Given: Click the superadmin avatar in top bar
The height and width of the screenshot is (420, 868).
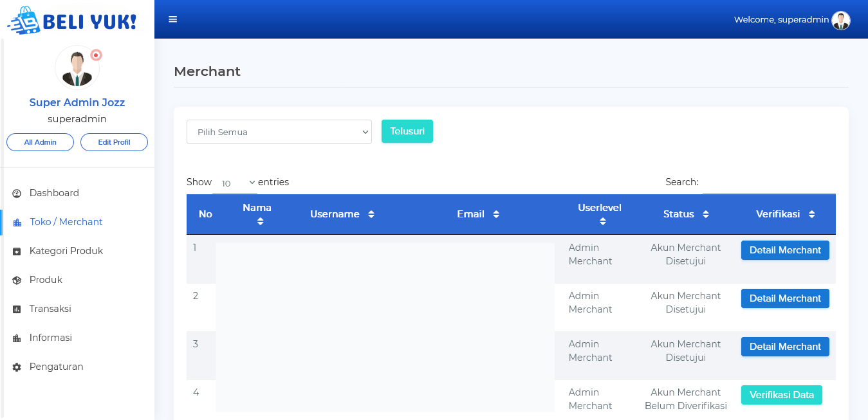Looking at the screenshot, I should click(840, 21).
